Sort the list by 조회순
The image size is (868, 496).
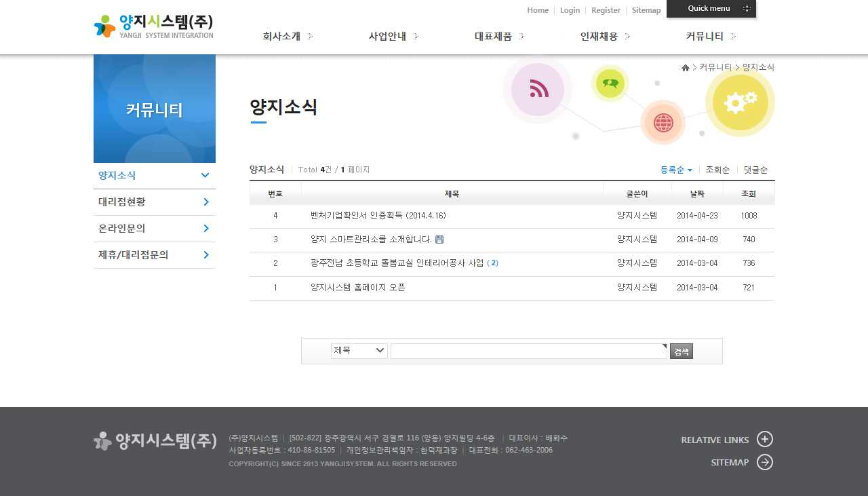[x=717, y=170]
